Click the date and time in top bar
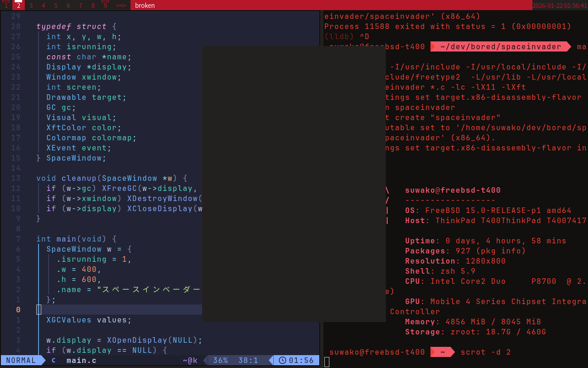Screen dimensions: 588x368 (x=560, y=6)
